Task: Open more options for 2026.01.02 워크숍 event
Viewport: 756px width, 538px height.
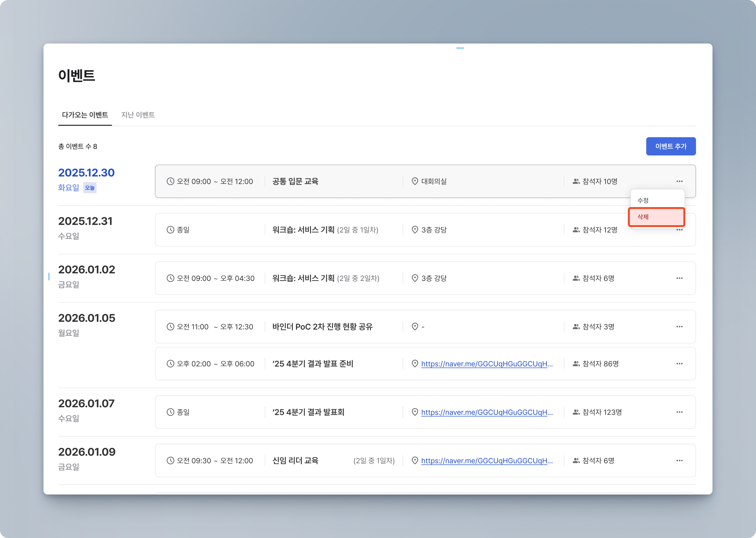Action: pyautogui.click(x=679, y=278)
